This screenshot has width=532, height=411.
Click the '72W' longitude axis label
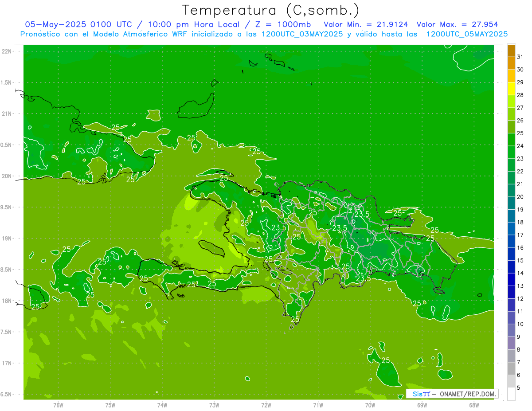point(266,405)
